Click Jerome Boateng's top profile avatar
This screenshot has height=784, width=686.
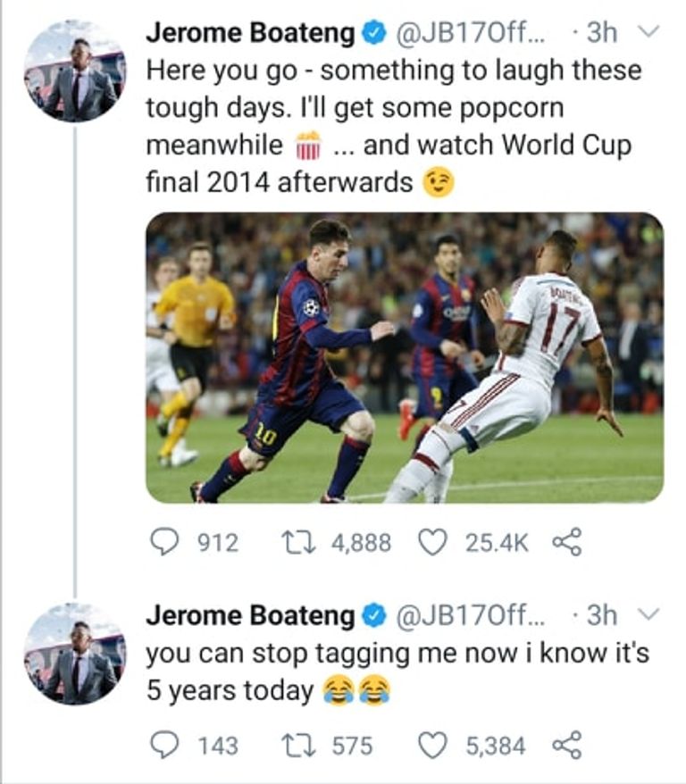74,70
